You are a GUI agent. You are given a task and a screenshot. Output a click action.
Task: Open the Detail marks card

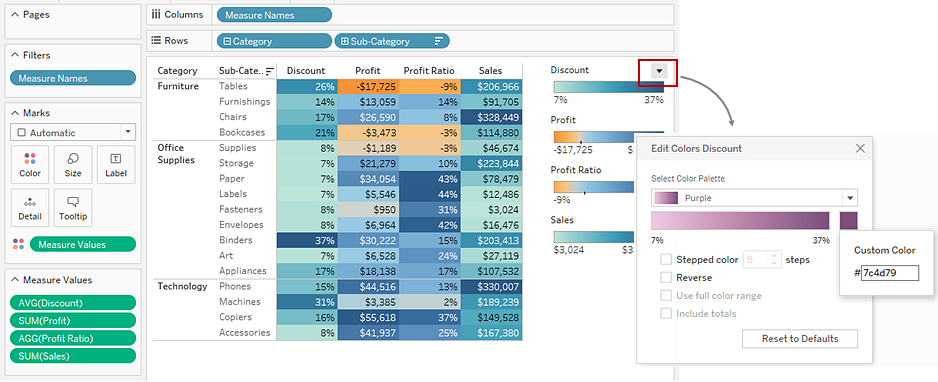29,207
